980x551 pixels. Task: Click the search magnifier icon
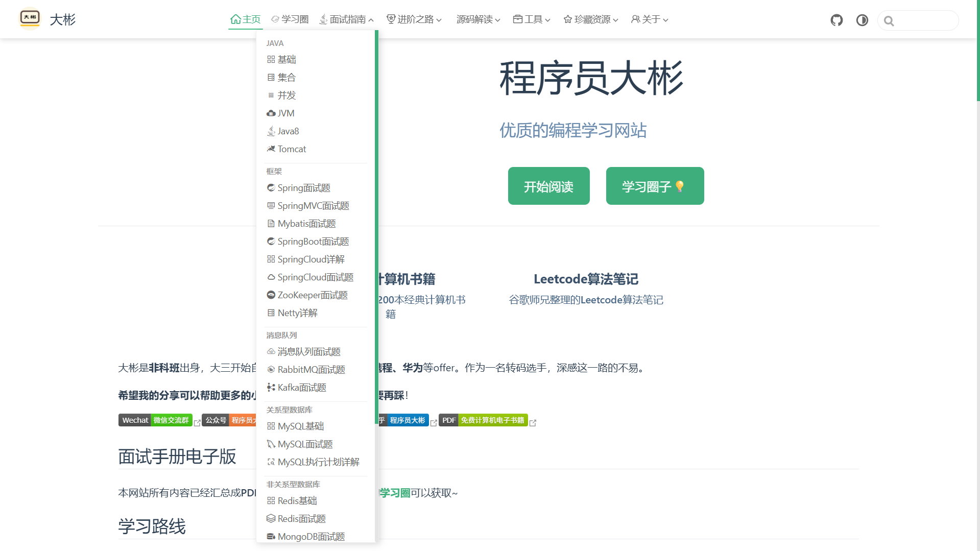(x=889, y=21)
